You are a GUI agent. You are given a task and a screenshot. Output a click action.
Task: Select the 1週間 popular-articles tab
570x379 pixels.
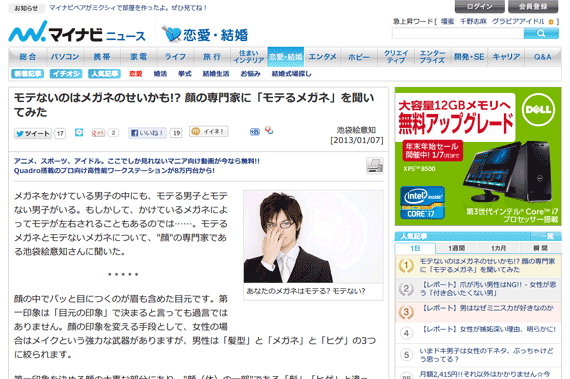pyautogui.click(x=457, y=249)
